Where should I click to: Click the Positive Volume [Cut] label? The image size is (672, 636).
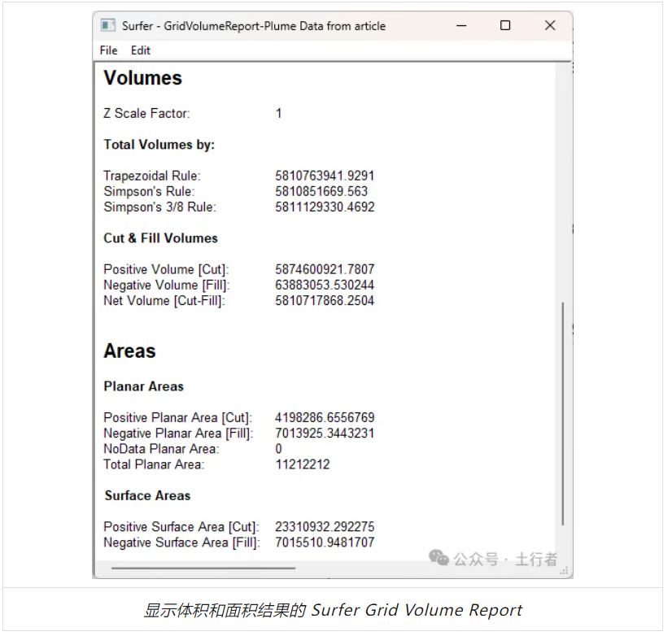(x=166, y=269)
